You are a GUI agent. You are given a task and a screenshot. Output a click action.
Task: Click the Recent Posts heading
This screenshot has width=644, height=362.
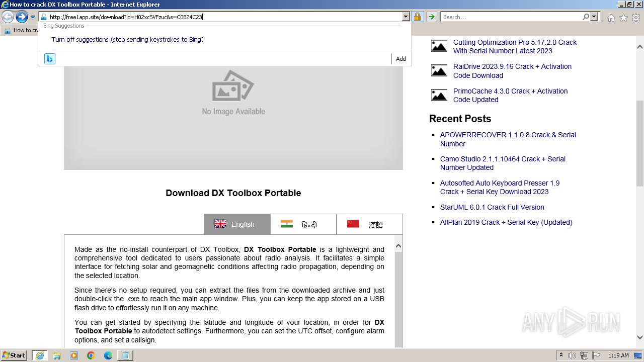click(x=460, y=119)
